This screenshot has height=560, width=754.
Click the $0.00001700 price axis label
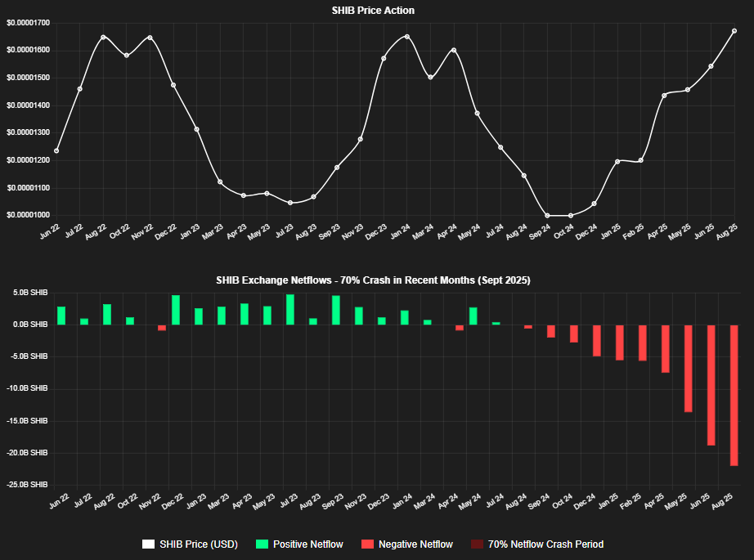coord(28,23)
